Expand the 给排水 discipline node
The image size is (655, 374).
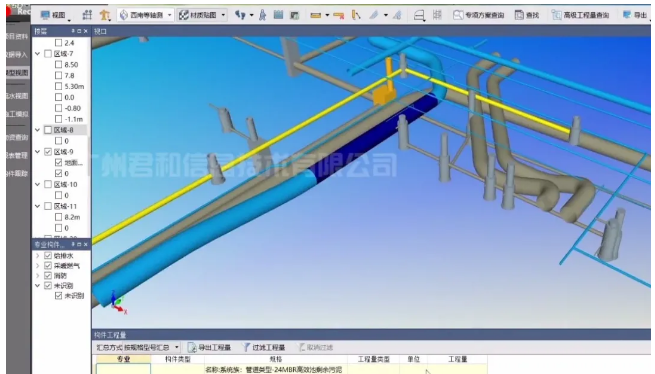click(38, 255)
